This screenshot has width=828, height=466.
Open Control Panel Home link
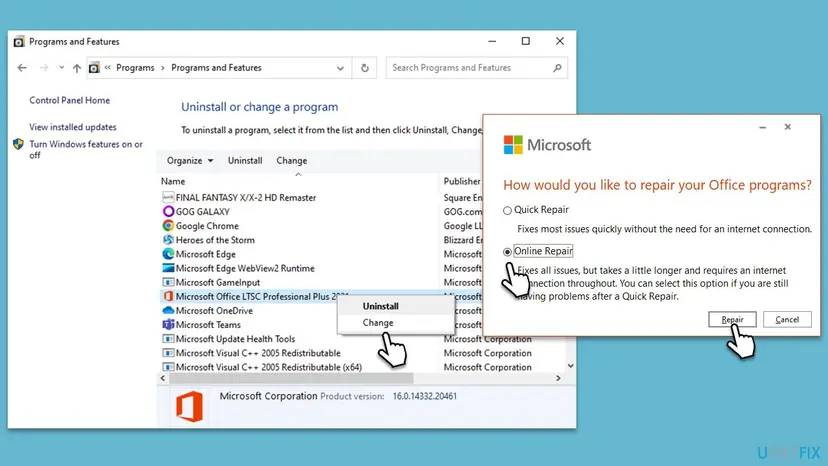[x=70, y=100]
